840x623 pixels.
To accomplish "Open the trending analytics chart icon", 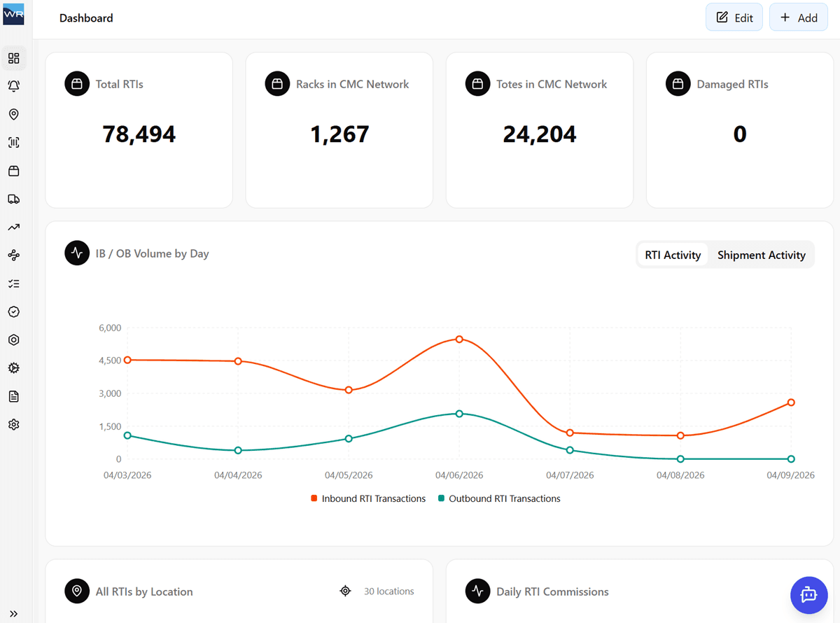I will pyautogui.click(x=14, y=227).
